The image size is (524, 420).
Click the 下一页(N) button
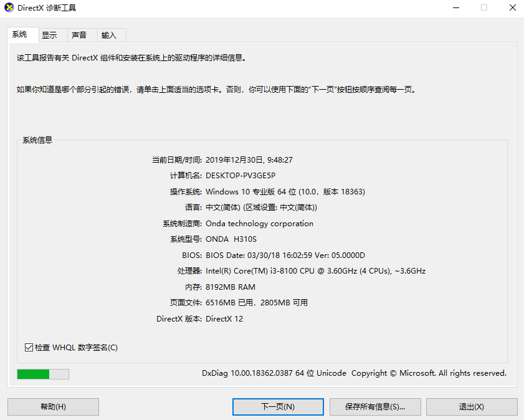point(277,406)
